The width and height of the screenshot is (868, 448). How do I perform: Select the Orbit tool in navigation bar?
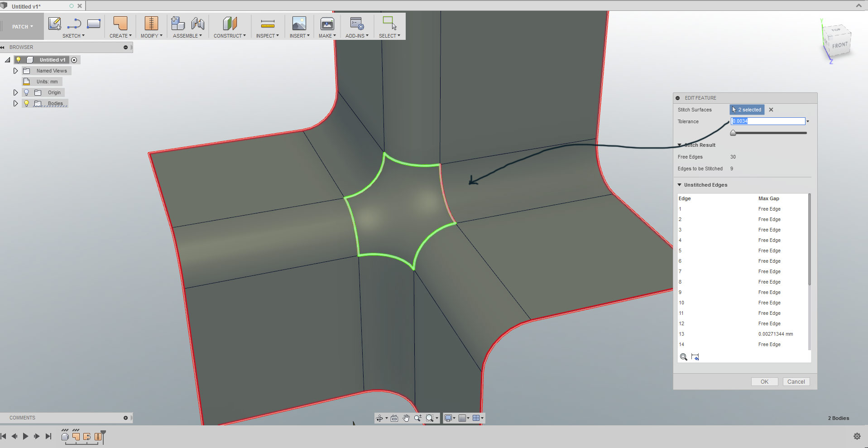tap(381, 418)
